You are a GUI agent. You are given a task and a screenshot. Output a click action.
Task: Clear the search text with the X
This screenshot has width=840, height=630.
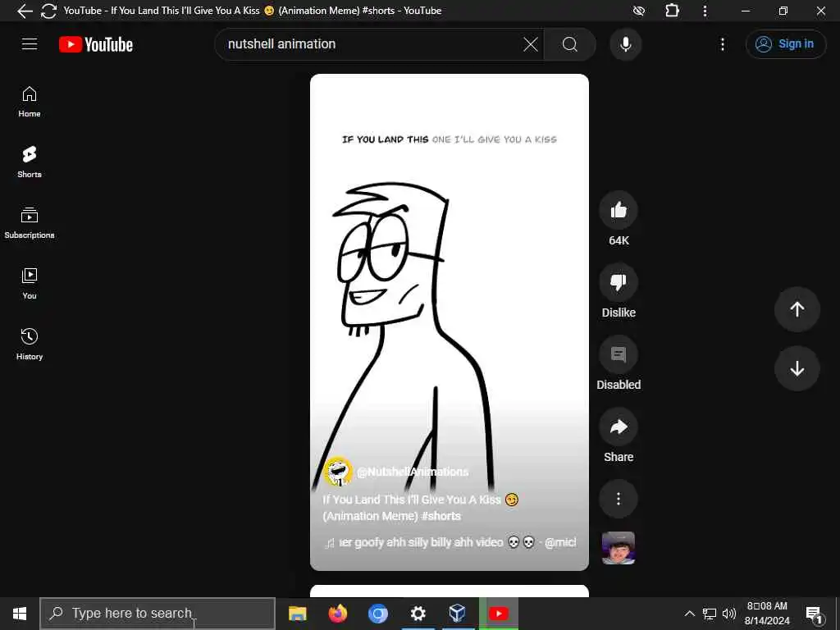(531, 44)
